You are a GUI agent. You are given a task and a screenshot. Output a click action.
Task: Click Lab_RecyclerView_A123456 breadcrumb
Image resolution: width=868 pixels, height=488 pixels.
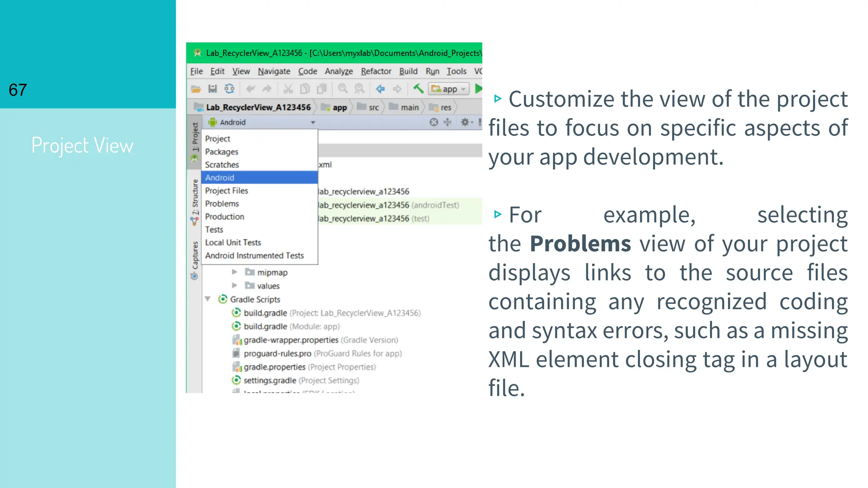(x=253, y=107)
